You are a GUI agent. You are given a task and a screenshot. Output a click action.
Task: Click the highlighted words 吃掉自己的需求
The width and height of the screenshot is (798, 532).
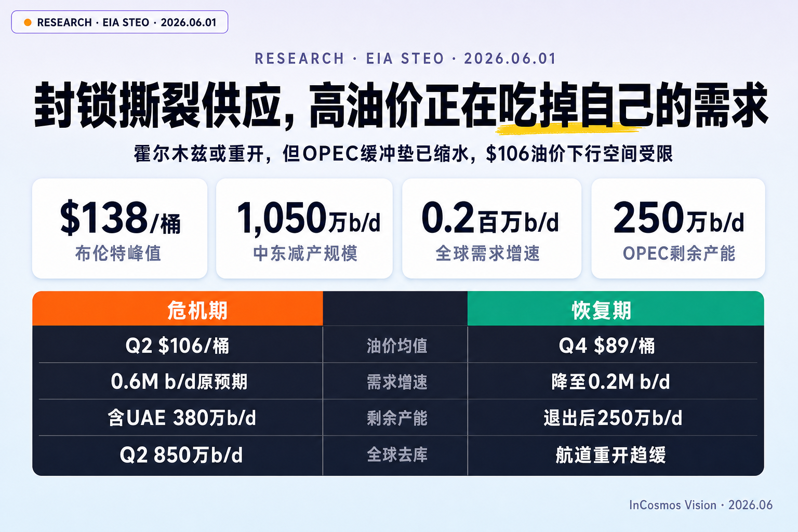click(x=633, y=105)
